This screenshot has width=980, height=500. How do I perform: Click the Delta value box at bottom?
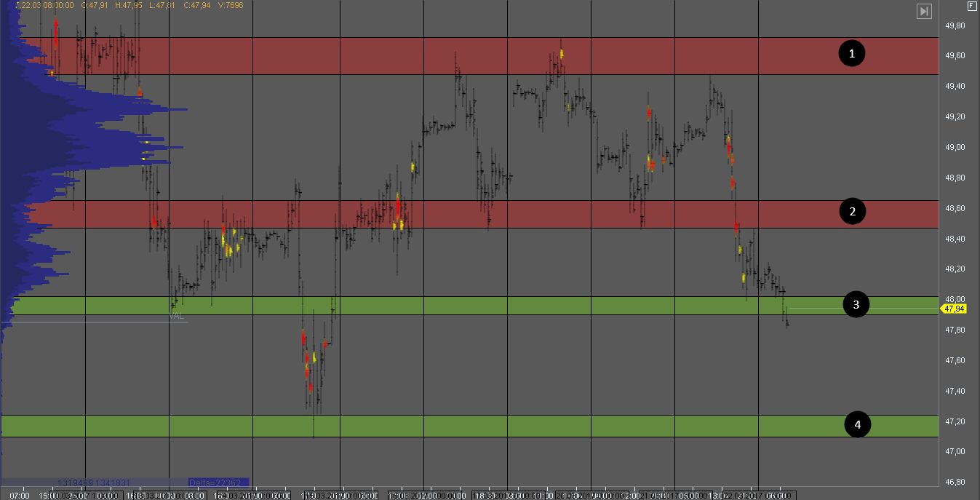click(218, 483)
